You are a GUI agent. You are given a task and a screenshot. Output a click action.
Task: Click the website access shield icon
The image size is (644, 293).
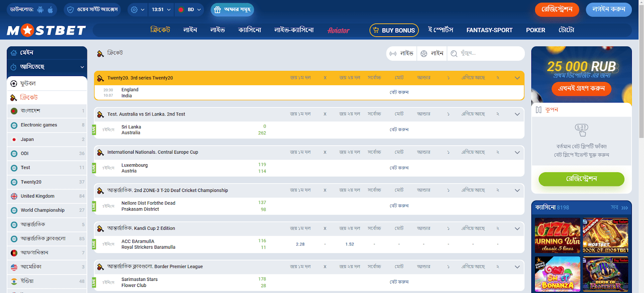[70, 10]
